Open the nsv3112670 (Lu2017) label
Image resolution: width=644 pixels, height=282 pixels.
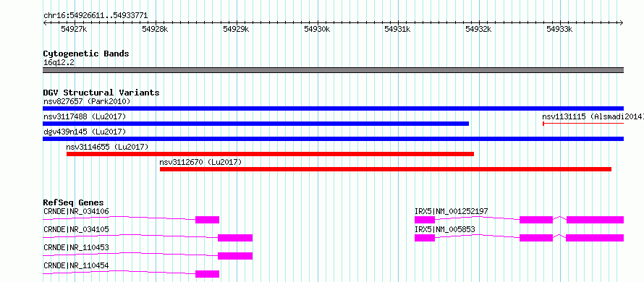pyautogui.click(x=201, y=162)
